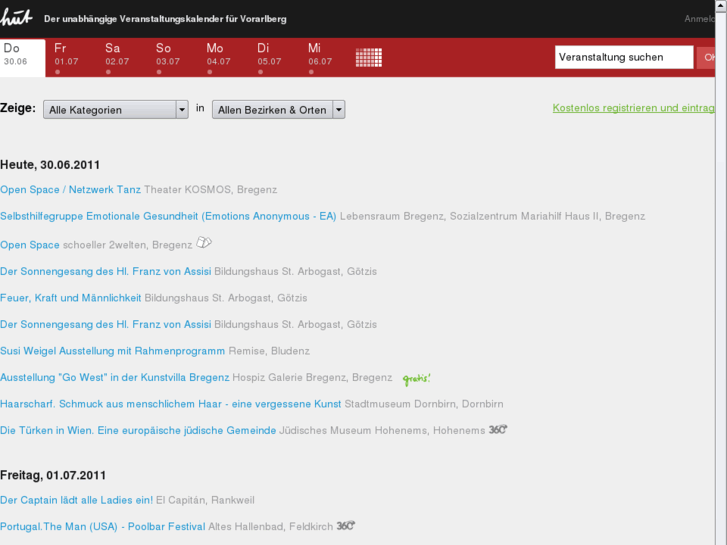
Task: Click the heut logo
Action: coord(16,18)
